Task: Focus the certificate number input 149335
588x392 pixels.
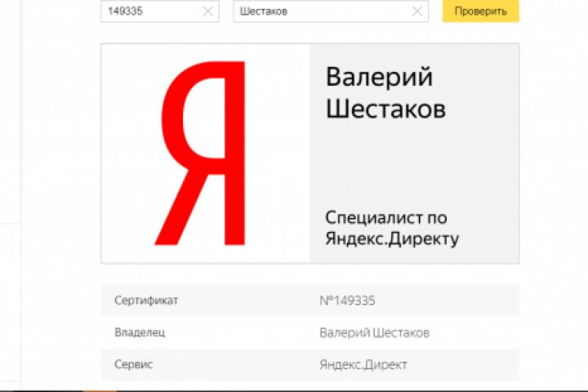Action: click(x=160, y=11)
